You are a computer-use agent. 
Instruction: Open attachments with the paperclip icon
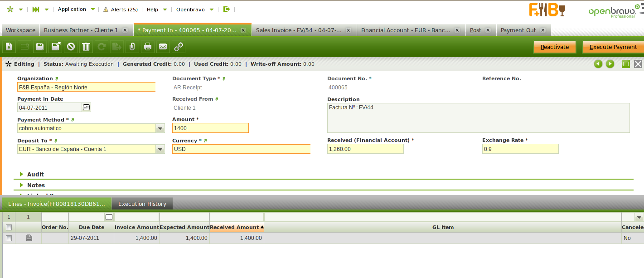click(x=132, y=46)
